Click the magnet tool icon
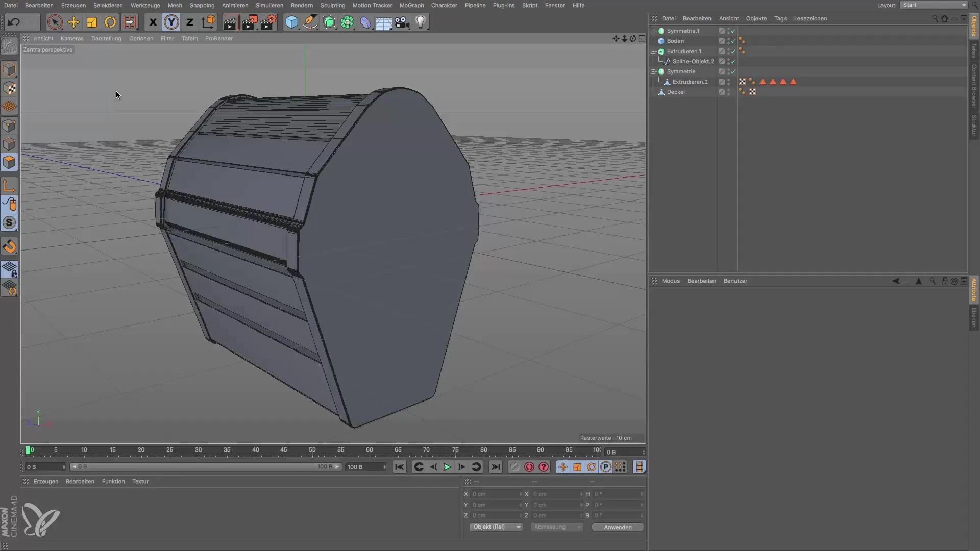The width and height of the screenshot is (980, 551). point(10,246)
